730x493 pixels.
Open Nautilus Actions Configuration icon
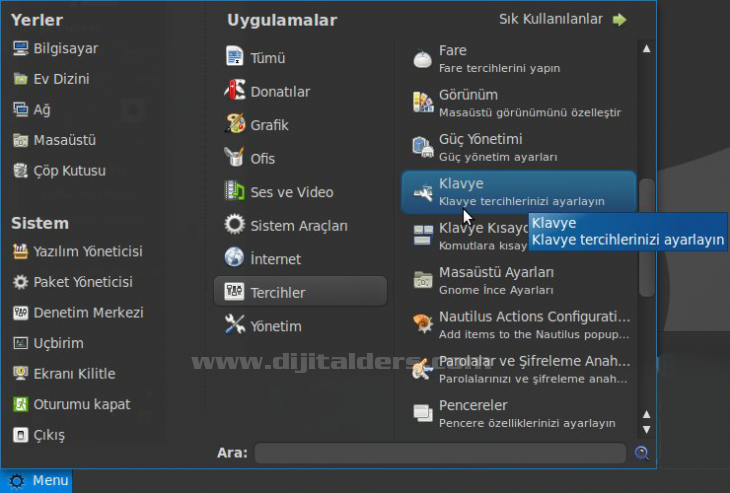pos(423,324)
